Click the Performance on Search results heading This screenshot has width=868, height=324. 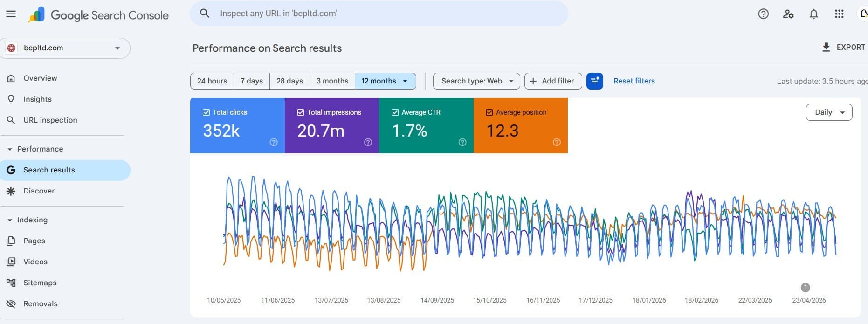click(267, 48)
